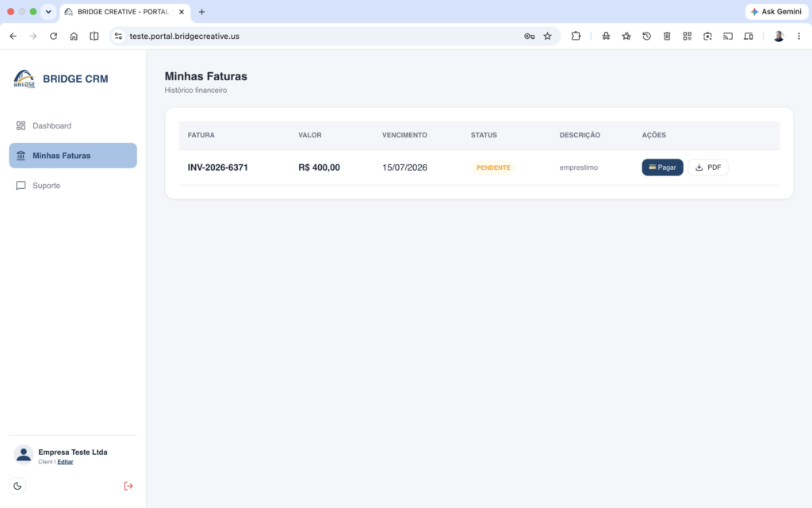Click the BRIDGE CRM title text
812x508 pixels.
(x=75, y=79)
